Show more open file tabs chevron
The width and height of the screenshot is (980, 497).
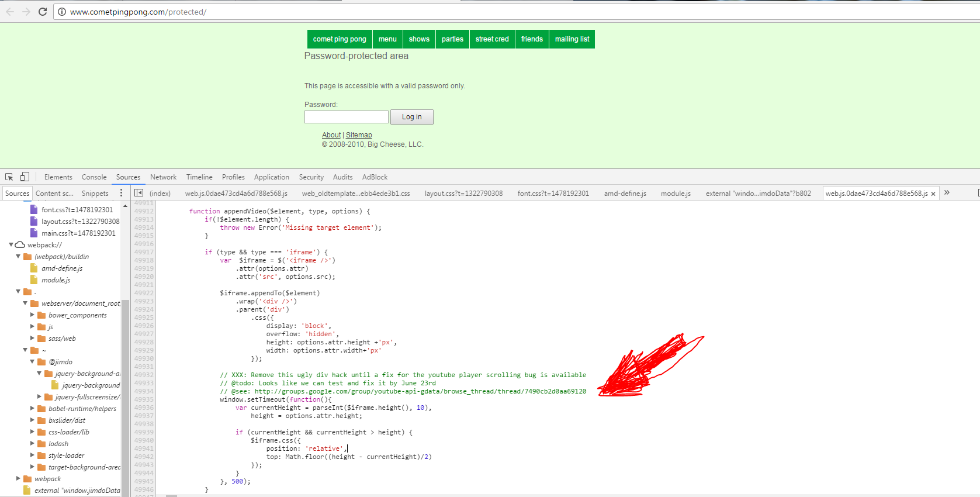click(947, 193)
